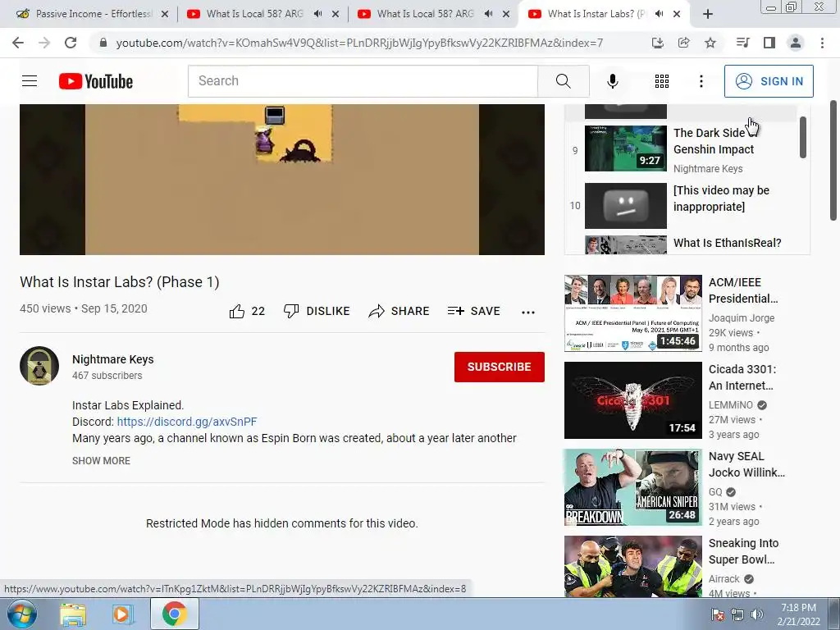Click the page vertical scrollbar
This screenshot has width=840, height=630.
point(833,161)
